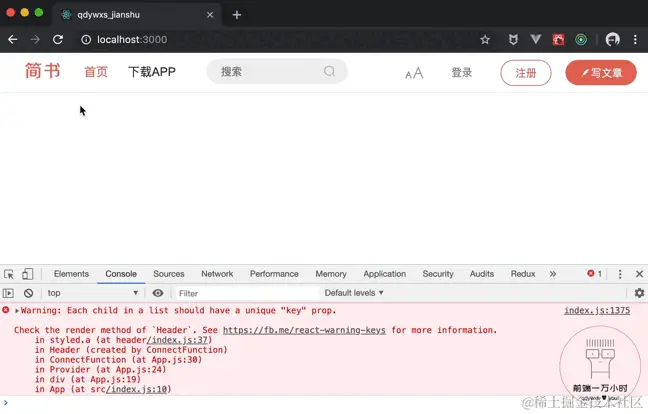Open the src/index.js:10 source link

[138, 389]
